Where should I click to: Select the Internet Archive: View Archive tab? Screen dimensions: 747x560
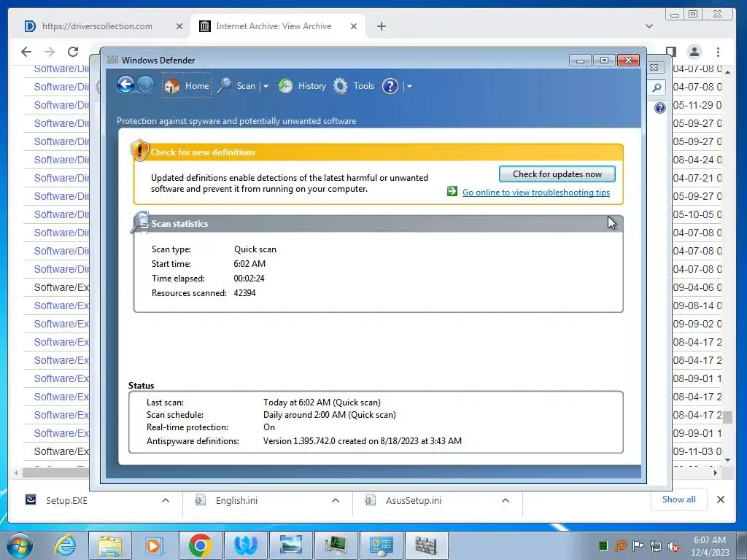(273, 26)
